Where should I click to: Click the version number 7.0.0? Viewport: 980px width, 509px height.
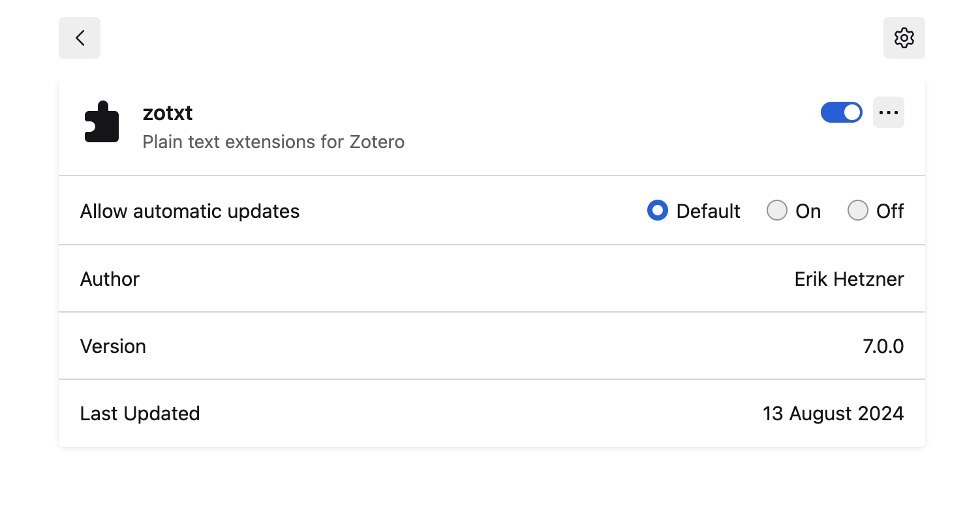[x=883, y=347]
